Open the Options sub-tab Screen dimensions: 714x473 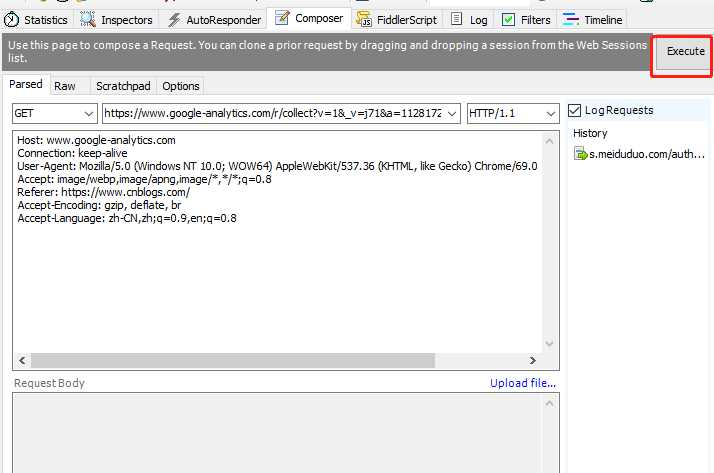181,86
